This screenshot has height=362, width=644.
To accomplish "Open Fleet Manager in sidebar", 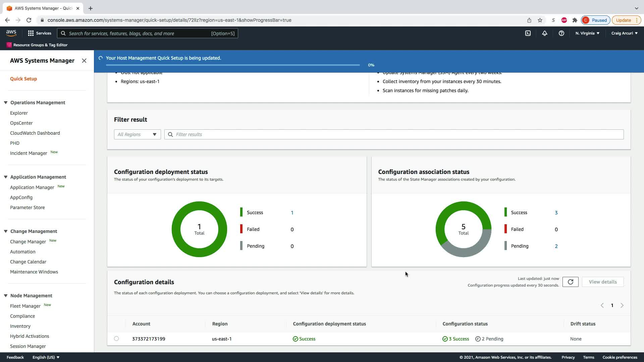I will [x=25, y=306].
